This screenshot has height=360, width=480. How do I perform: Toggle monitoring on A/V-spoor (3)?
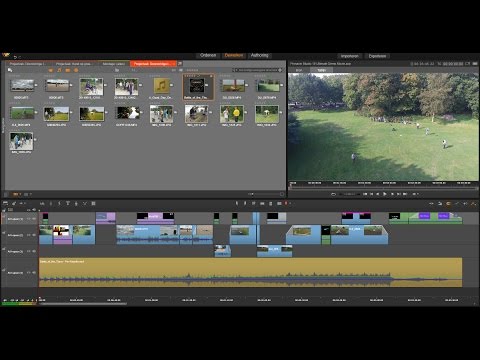point(33,251)
